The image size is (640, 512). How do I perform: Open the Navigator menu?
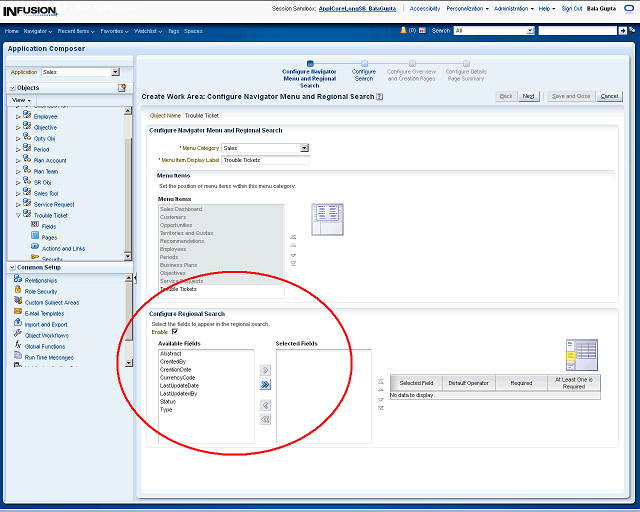[36, 31]
